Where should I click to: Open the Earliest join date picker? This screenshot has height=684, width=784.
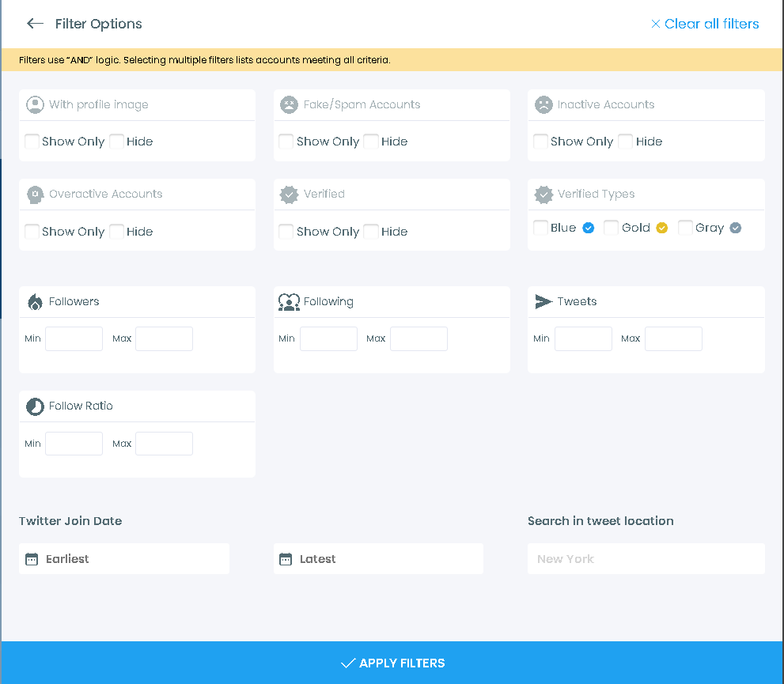pos(123,558)
